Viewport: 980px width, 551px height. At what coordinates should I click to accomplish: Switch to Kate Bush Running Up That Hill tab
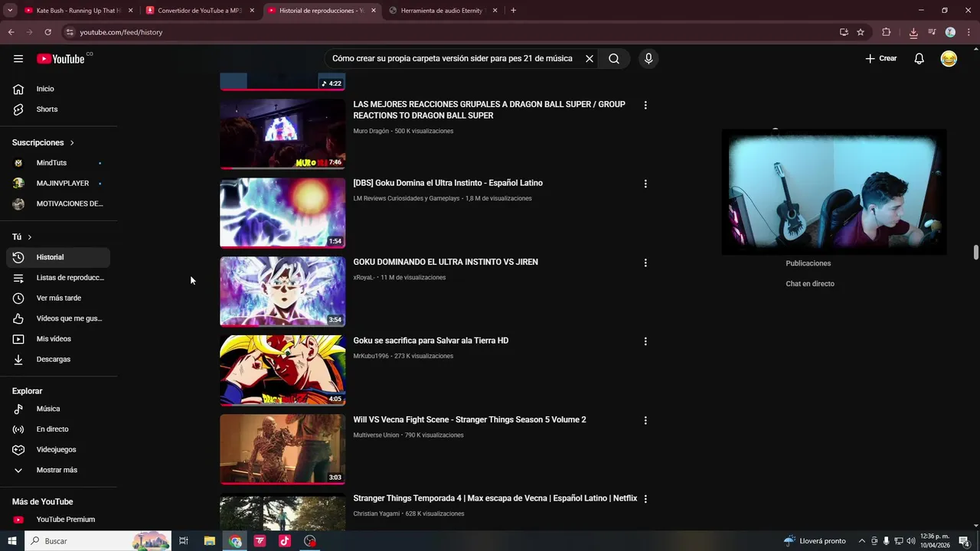79,11
